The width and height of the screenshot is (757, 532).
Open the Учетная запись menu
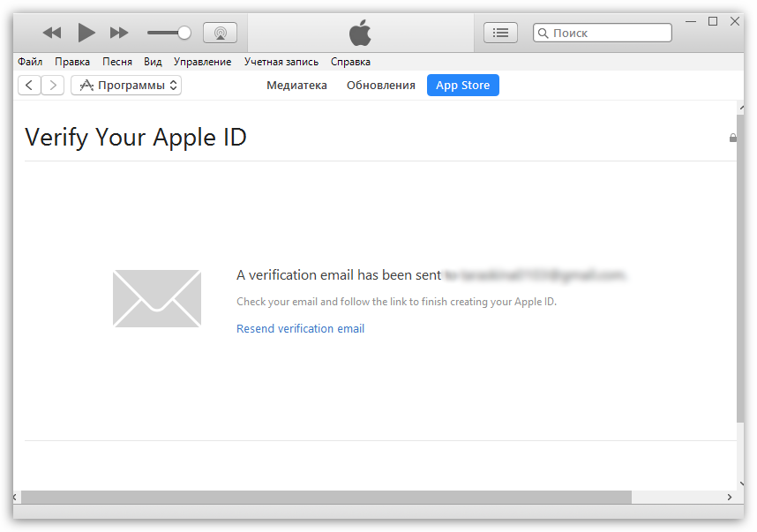[x=281, y=62]
